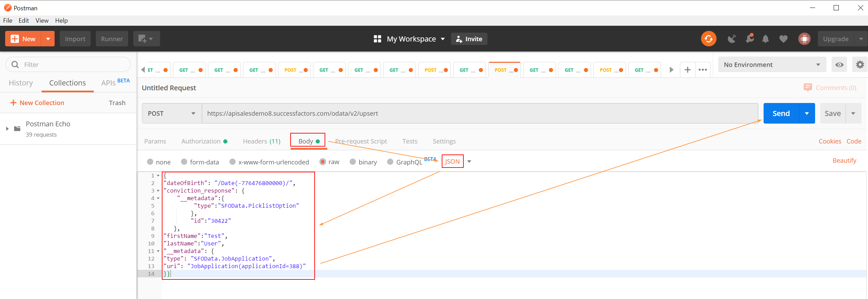Expand the Postman Echo collection
The image size is (868, 299).
click(7, 129)
